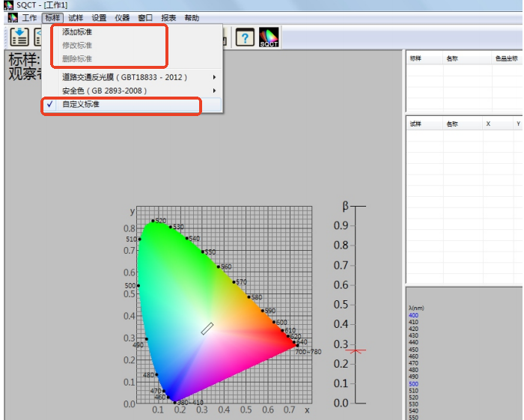Click the first toolbar icon with download arrow
This screenshot has width=524, height=420.
coord(19,37)
